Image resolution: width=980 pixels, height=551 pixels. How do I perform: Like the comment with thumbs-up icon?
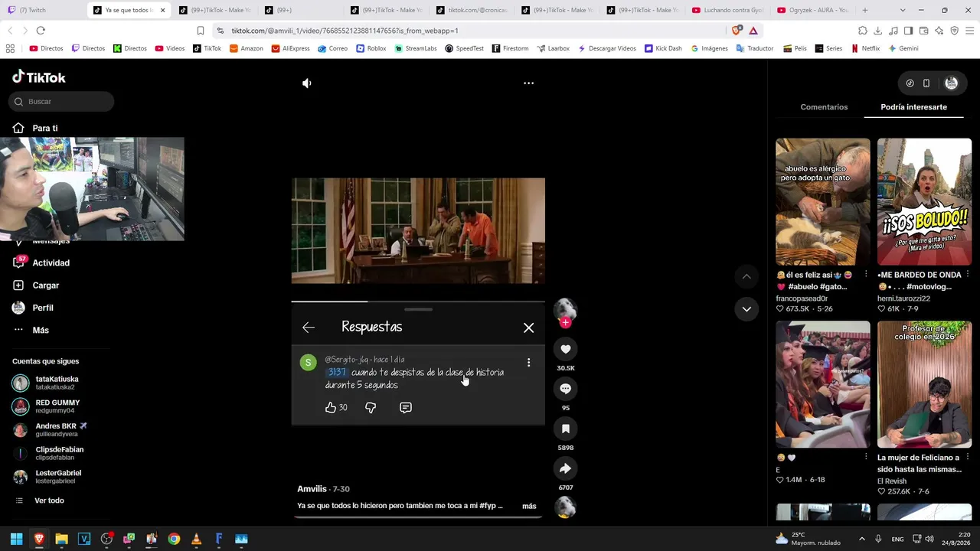[331, 408]
